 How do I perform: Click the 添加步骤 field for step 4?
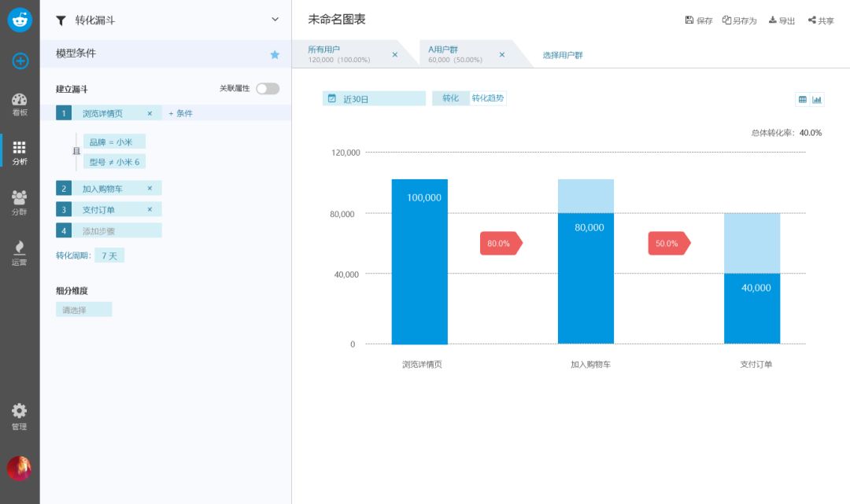(x=109, y=230)
